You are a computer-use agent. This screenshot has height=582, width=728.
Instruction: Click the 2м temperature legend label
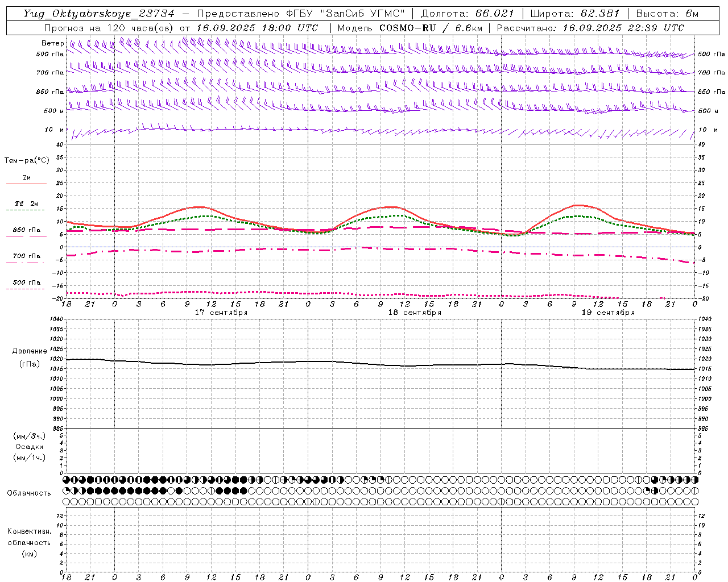point(27,178)
